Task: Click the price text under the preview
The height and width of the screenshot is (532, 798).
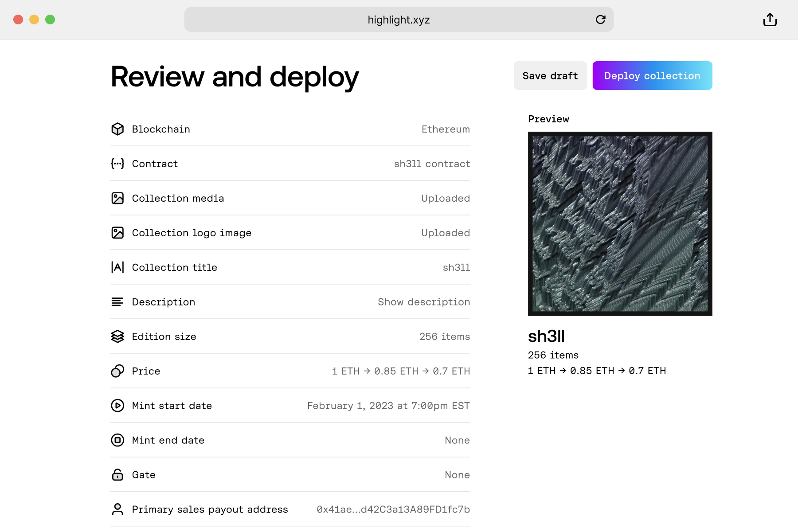Action: click(x=597, y=371)
